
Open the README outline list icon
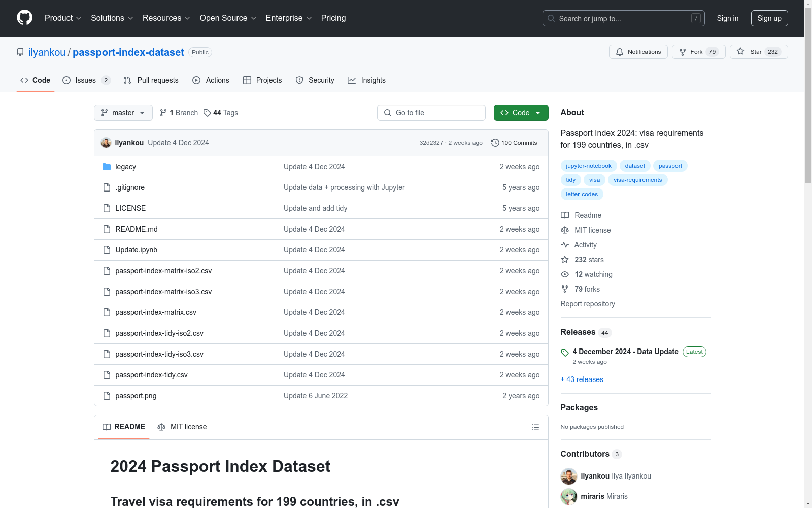pos(535,427)
